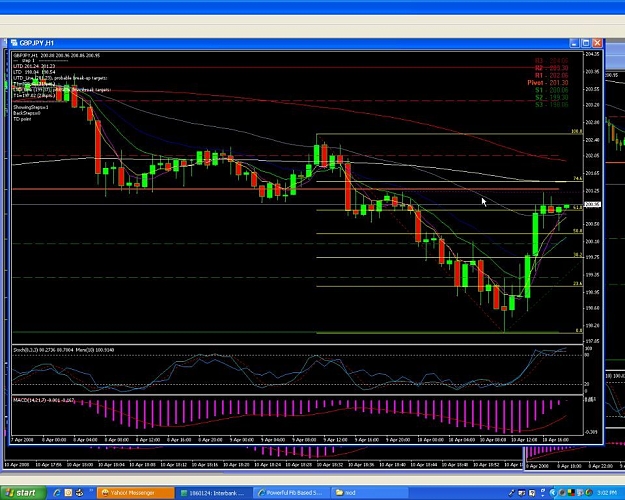Open the Windows start menu
625x500 pixels.
pos(23,493)
